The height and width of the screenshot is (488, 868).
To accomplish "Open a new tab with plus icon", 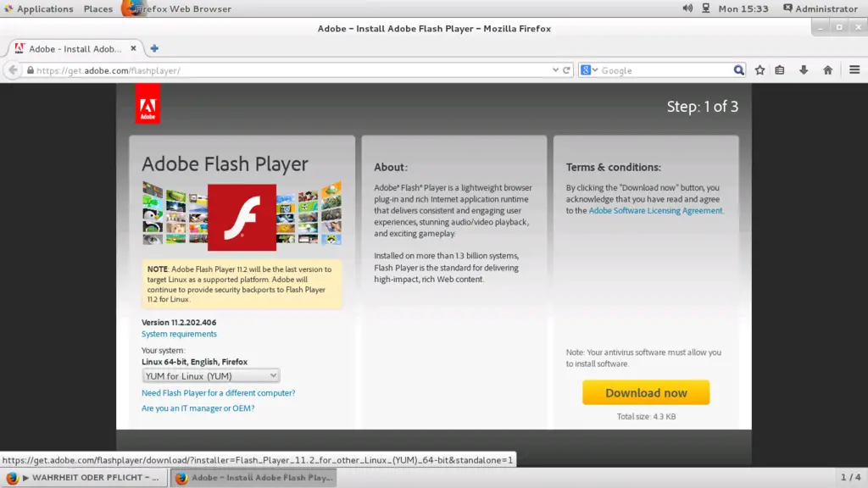I will coord(154,48).
